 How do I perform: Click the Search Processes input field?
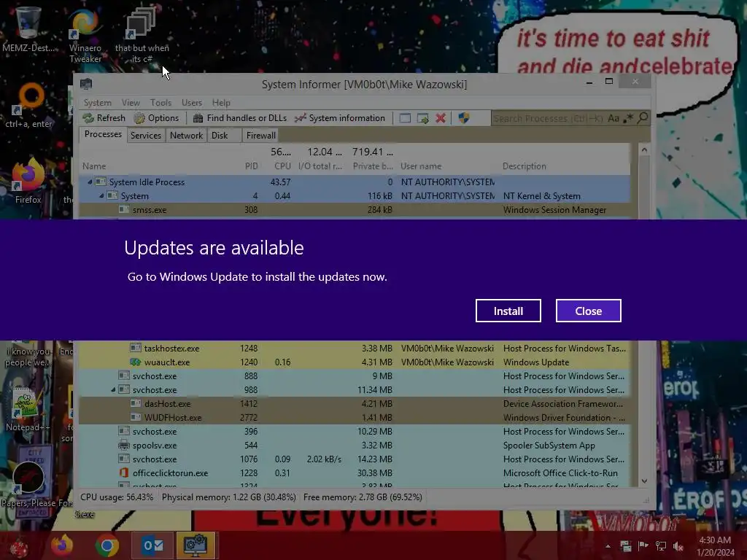pos(548,118)
